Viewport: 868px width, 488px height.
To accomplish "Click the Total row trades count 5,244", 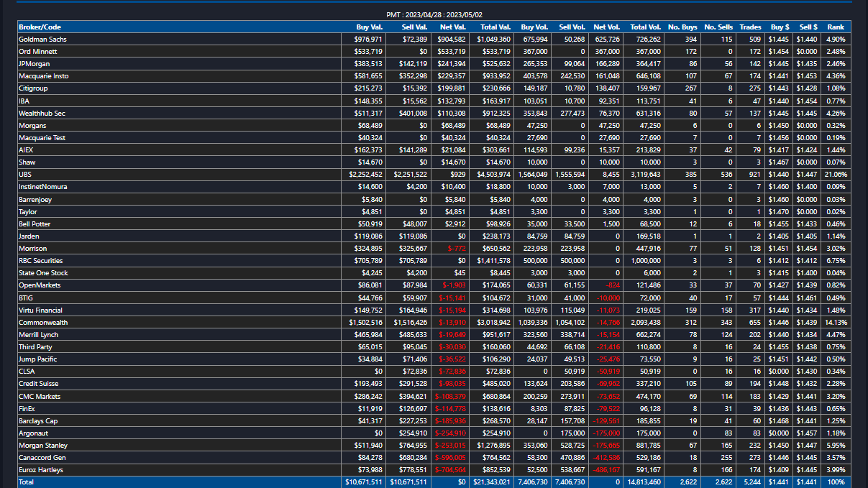I will (x=751, y=482).
